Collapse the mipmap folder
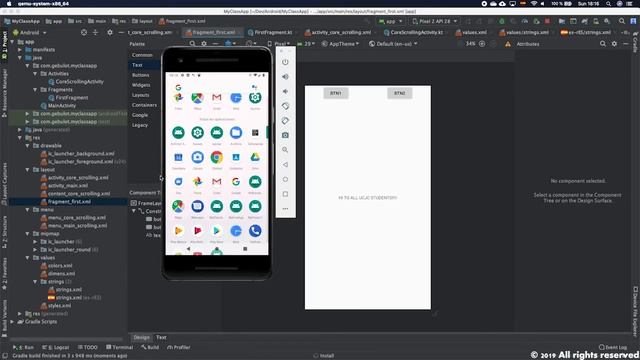This screenshot has width=640, height=360. click(x=27, y=234)
